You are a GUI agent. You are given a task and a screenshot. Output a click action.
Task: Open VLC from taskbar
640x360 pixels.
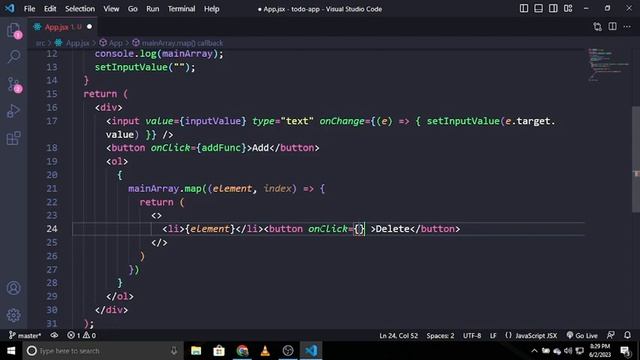pos(265,351)
